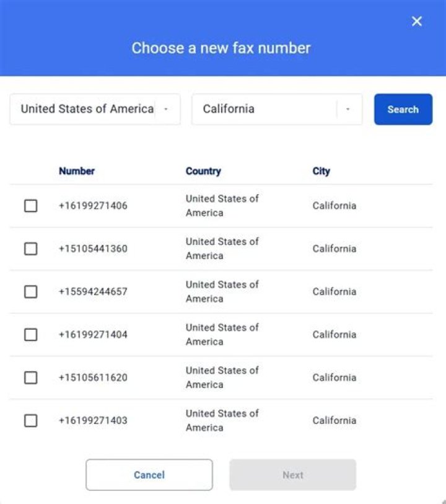Close the fax number dialog
Viewport: 446px width, 504px height.
[416, 20]
